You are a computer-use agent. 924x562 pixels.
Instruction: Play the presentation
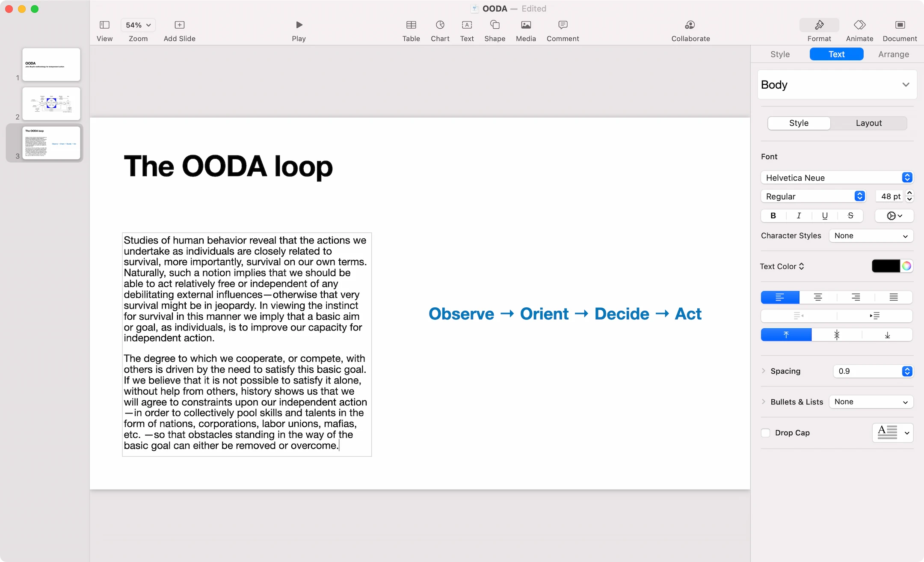[298, 25]
